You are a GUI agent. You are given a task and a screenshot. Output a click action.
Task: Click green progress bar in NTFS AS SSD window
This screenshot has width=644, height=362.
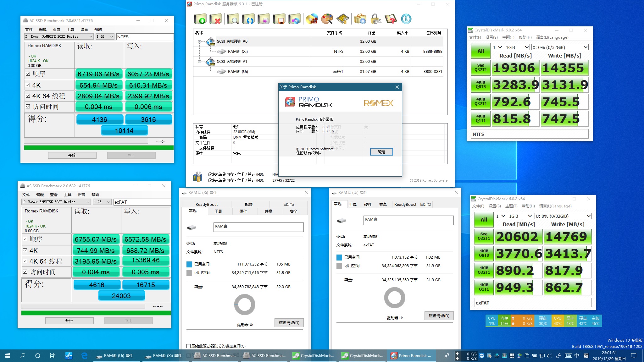[x=99, y=148]
